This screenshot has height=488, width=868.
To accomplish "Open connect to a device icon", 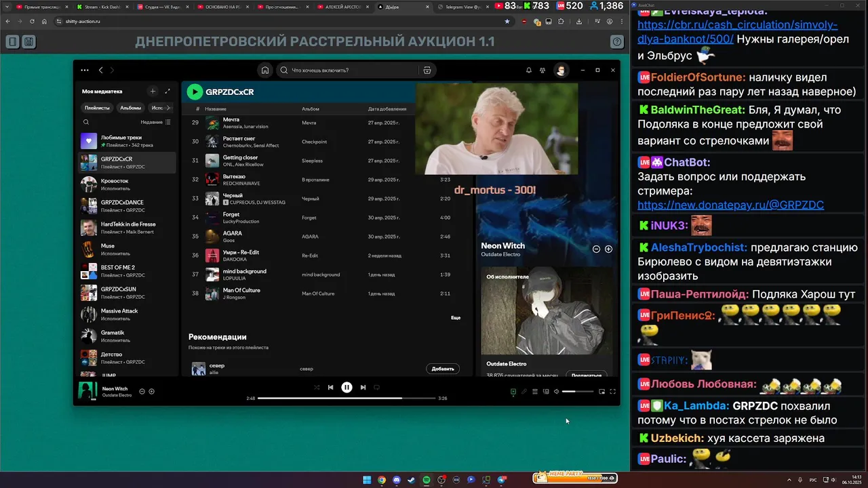I will click(x=546, y=391).
